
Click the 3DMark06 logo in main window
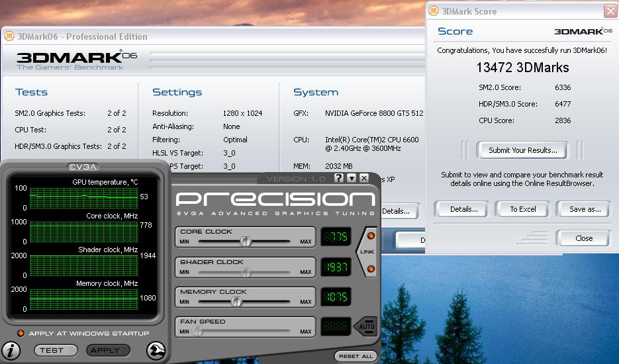pyautogui.click(x=77, y=60)
